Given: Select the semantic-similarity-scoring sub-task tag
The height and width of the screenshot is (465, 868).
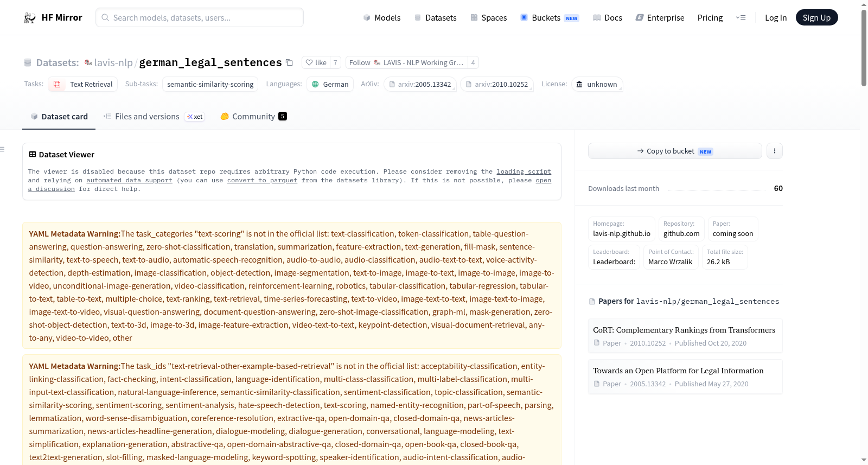Looking at the screenshot, I should 210,84.
